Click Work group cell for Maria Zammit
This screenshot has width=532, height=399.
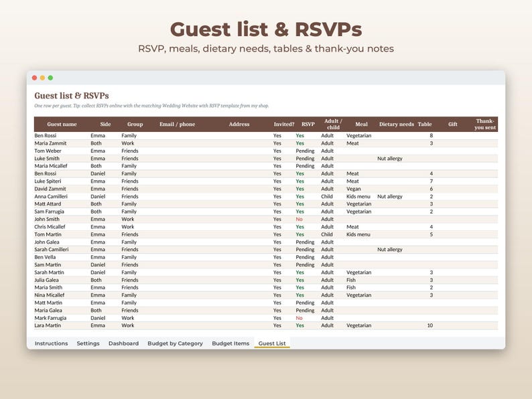pos(127,143)
